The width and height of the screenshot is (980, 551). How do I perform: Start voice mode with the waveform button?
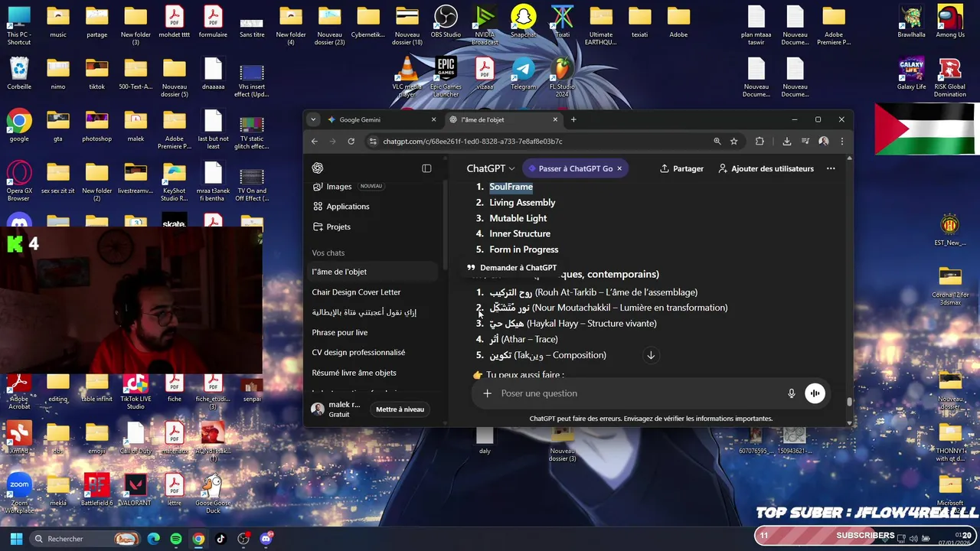pos(815,393)
